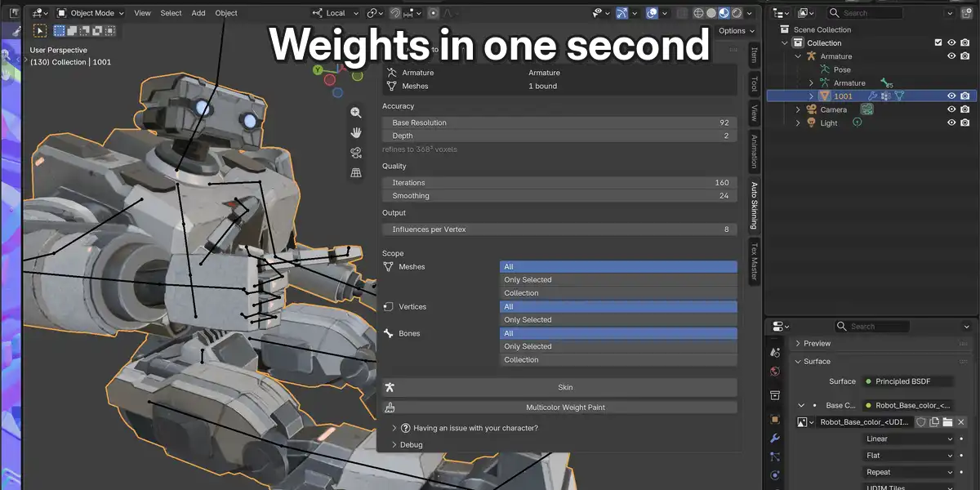Set Bones scope to Collection
Screen dimensions: 980x490
618,360
